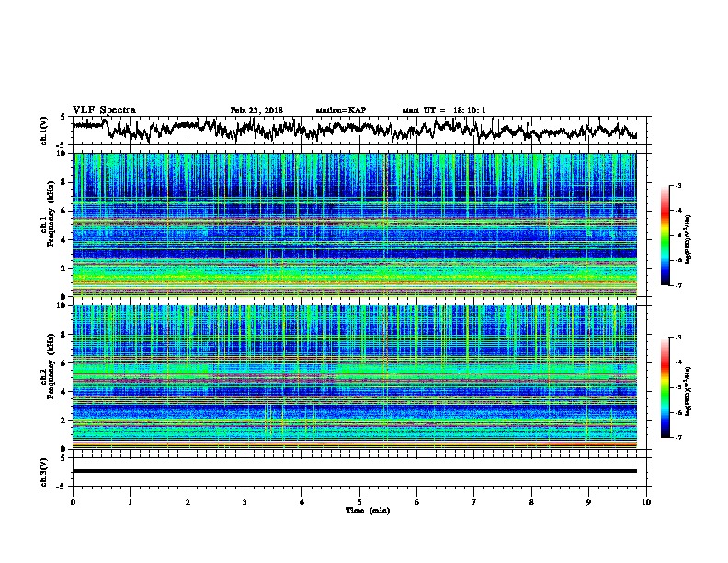Viewport: 728px width, 563px height.
Task: Click the time axis tick label "7"
Action: coord(474,502)
